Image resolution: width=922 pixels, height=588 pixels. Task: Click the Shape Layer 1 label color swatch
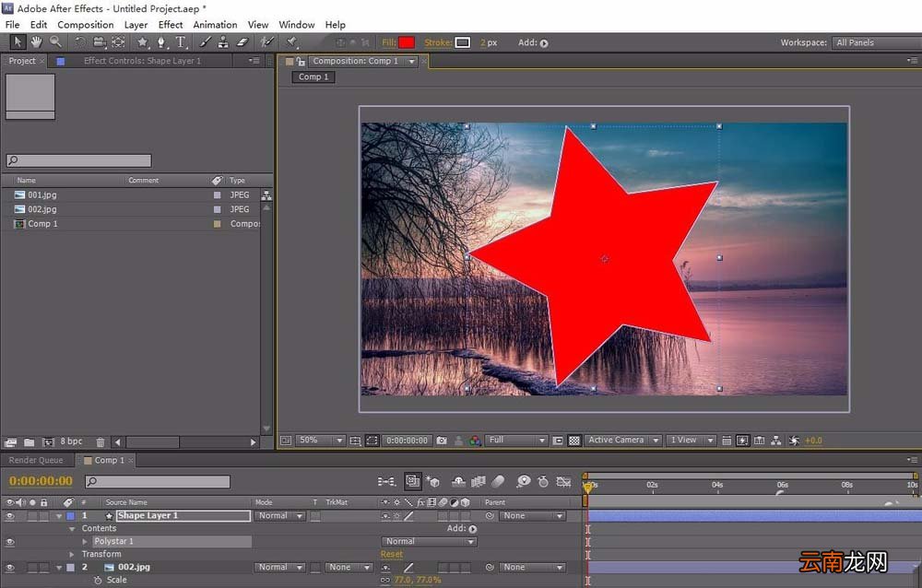click(x=71, y=516)
